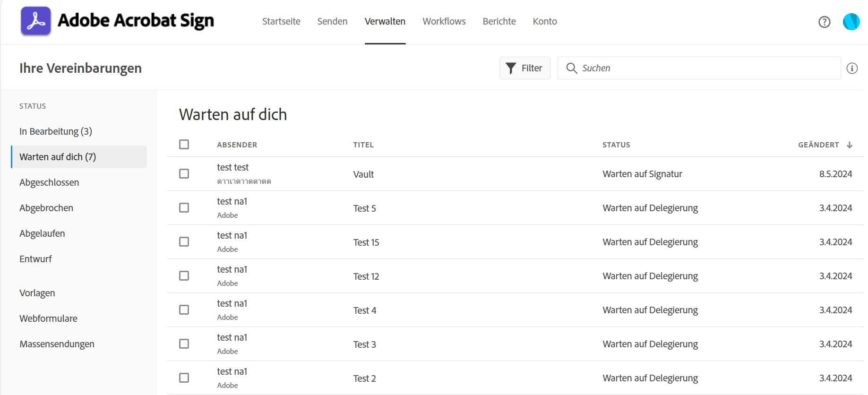Switch to the Workflows tab
This screenshot has width=868, height=395.
(x=444, y=21)
